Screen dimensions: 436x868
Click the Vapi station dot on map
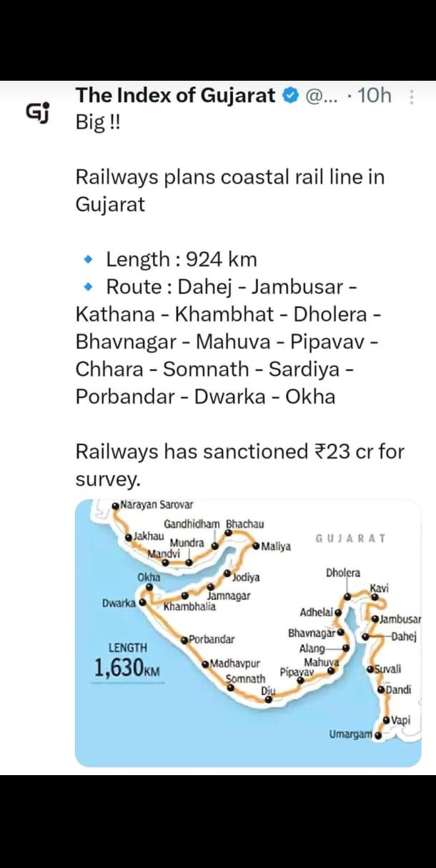(387, 720)
